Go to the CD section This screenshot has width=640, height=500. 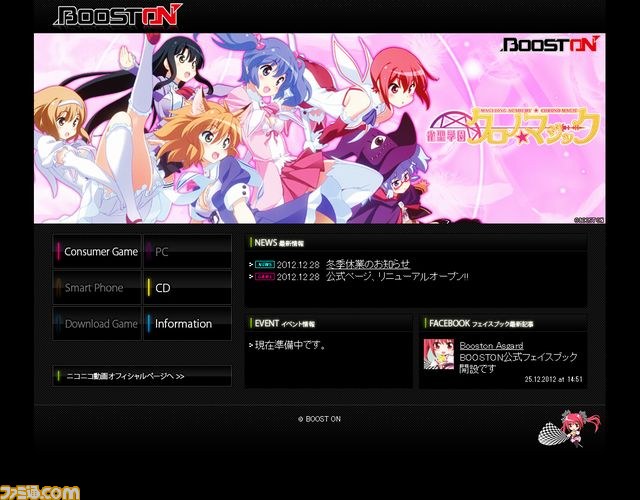[187, 287]
